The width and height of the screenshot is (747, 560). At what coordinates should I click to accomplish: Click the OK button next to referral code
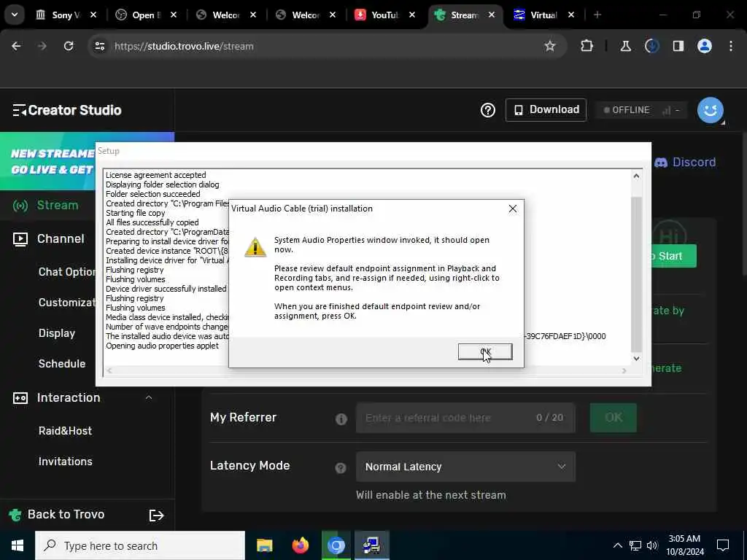(x=613, y=418)
